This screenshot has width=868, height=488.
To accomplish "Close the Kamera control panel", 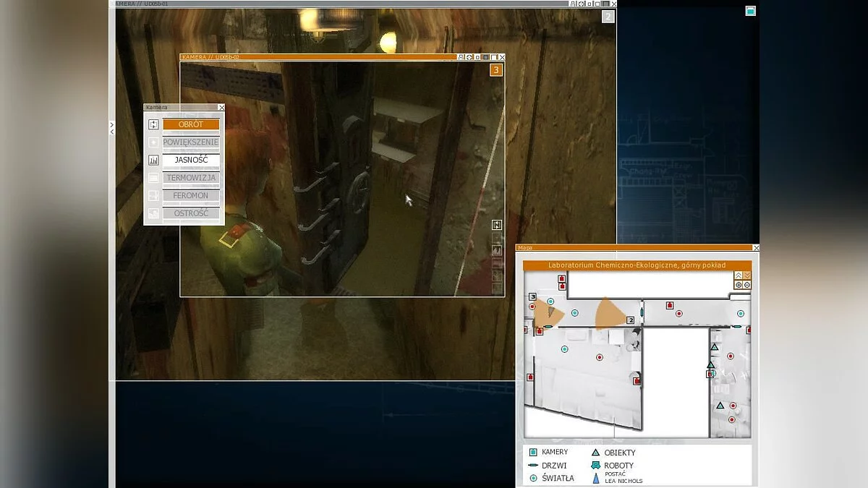I will click(221, 107).
